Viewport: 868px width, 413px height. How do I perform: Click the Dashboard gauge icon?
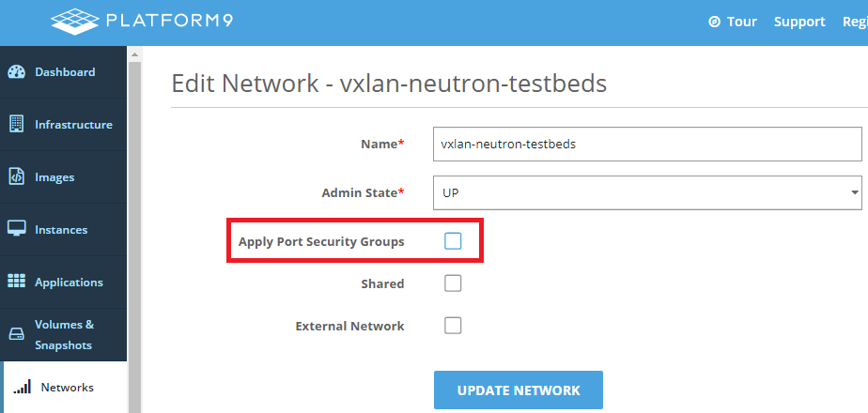click(x=16, y=72)
